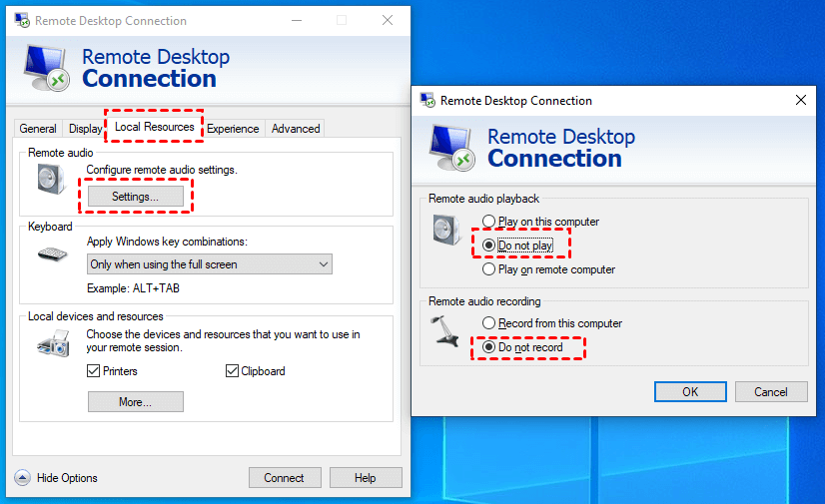Close the main Remote Desktop Connection window
This screenshot has height=504, width=825.
[x=388, y=21]
